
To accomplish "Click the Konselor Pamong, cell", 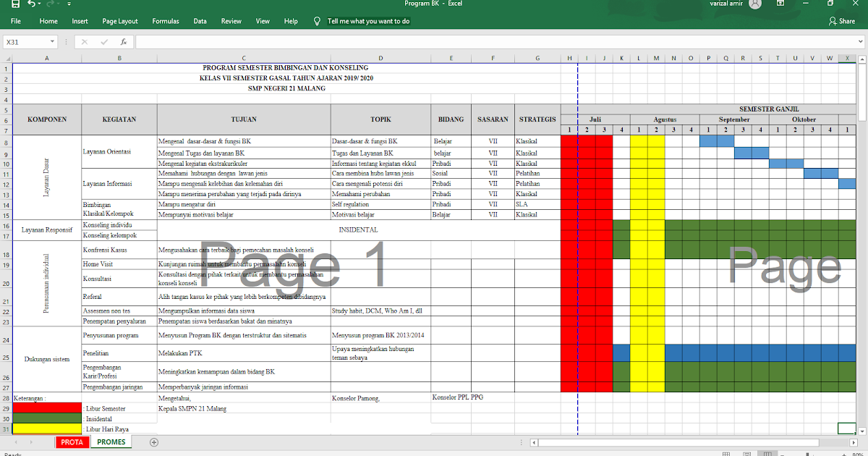I will point(380,398).
